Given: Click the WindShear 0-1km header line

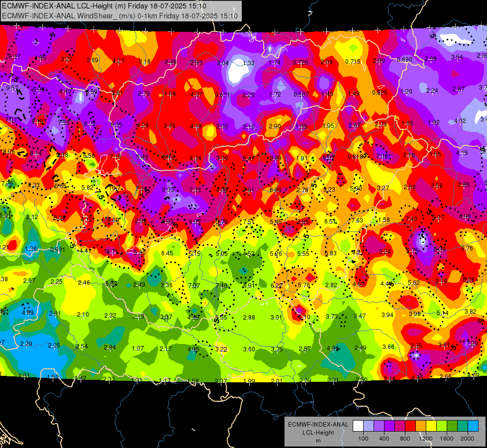Looking at the screenshot, I should pos(119,15).
